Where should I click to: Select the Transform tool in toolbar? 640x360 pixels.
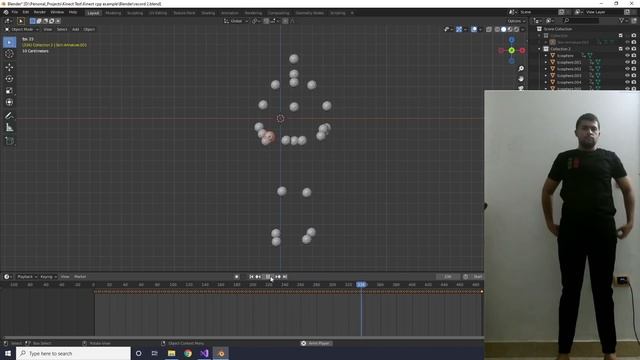9,102
